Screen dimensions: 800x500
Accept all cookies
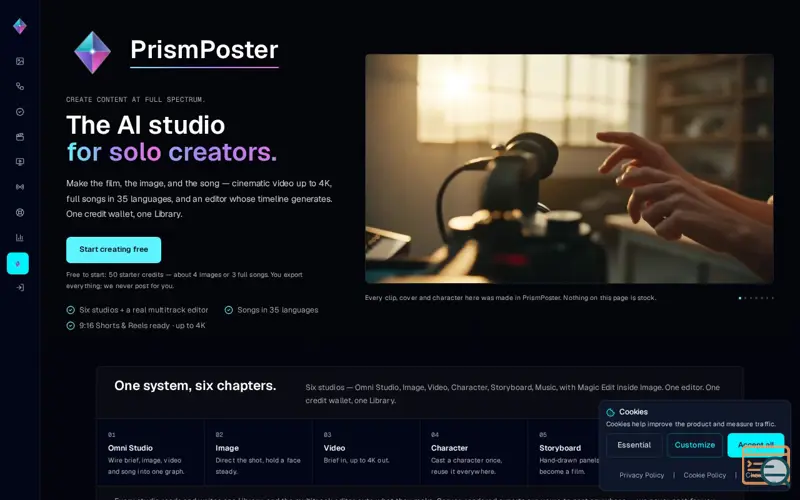(x=756, y=445)
